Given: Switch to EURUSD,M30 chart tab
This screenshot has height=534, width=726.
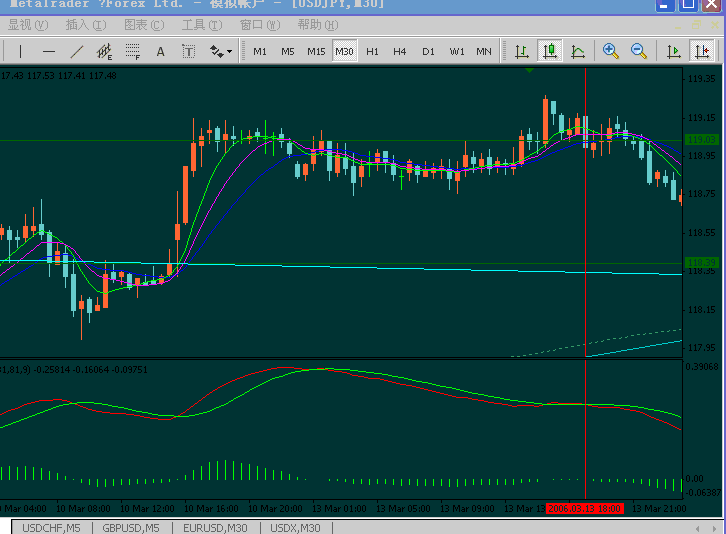Looking at the screenshot, I should [215, 528].
